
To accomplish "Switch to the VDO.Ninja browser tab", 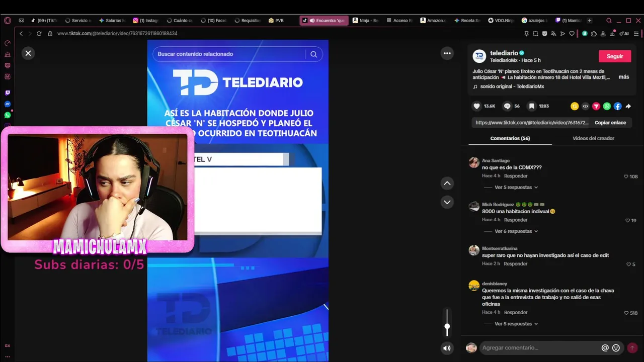I will 502,21.
